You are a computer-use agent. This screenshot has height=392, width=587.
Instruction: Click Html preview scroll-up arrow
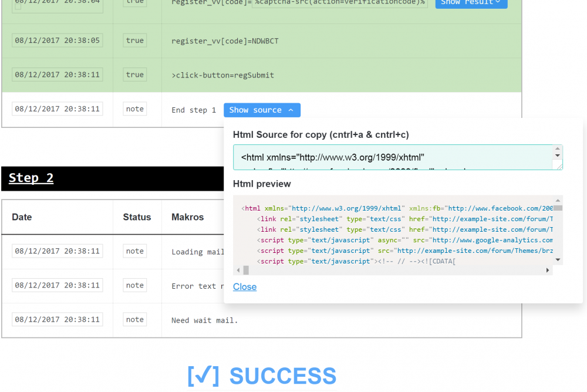(558, 200)
